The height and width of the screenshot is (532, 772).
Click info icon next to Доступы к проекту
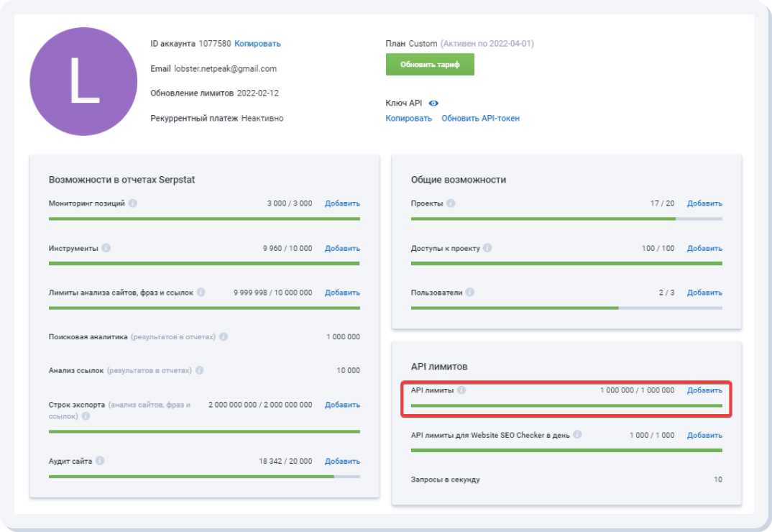point(487,248)
